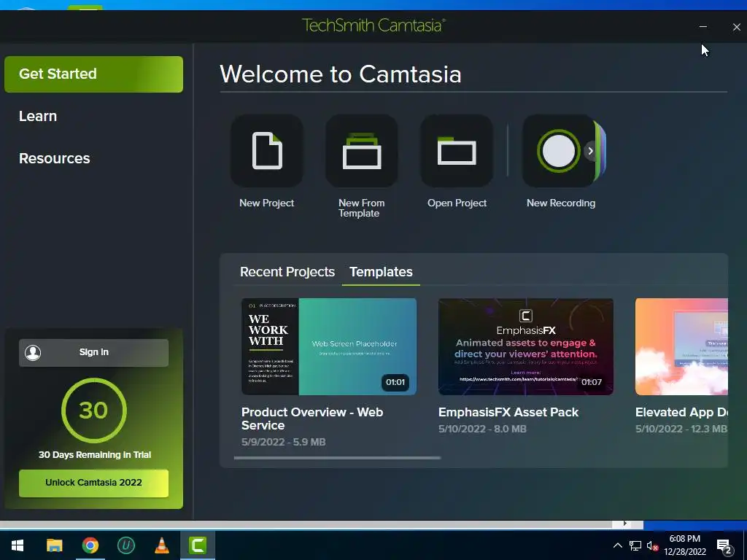Click '30 Days Remaining in Trial' text
This screenshot has width=747, height=560.
point(95,455)
